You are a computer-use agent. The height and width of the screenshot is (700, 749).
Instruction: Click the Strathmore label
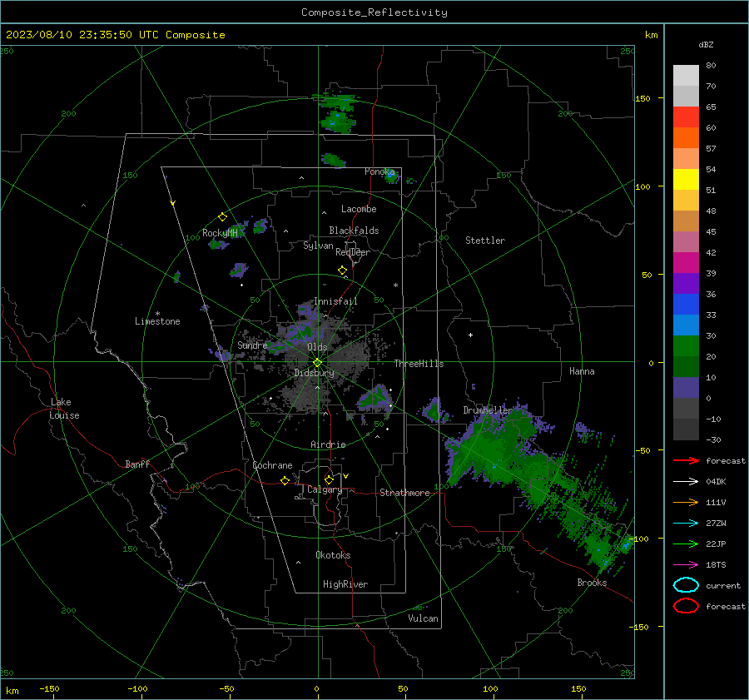[x=404, y=493]
